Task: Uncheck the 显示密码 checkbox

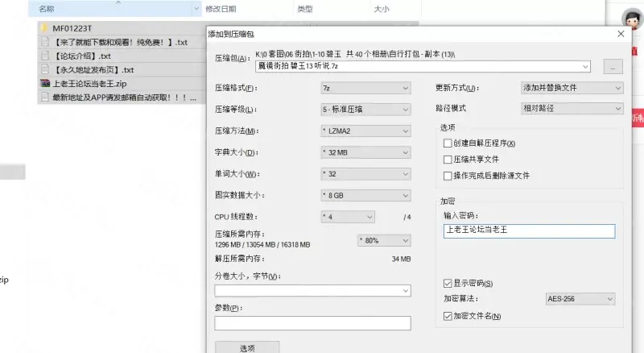Action: click(448, 284)
